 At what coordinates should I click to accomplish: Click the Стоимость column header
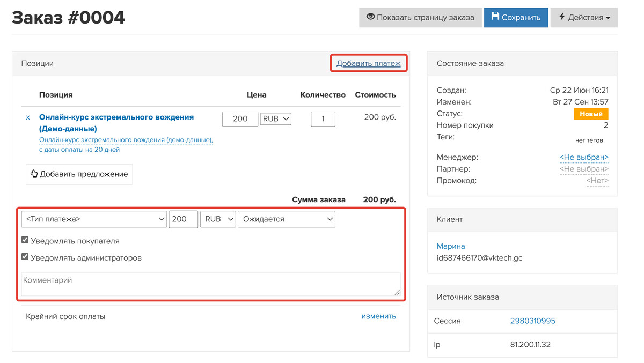click(375, 94)
